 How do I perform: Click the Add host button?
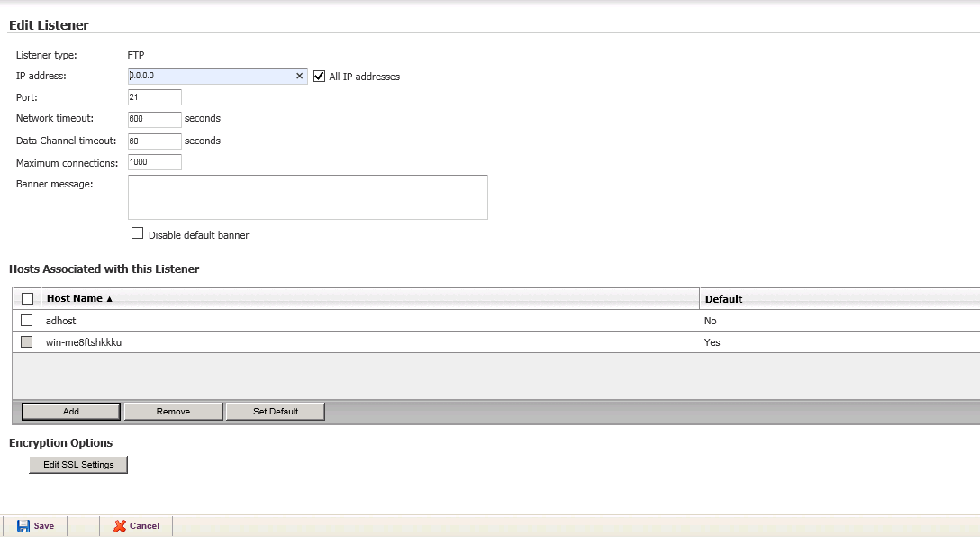point(70,412)
